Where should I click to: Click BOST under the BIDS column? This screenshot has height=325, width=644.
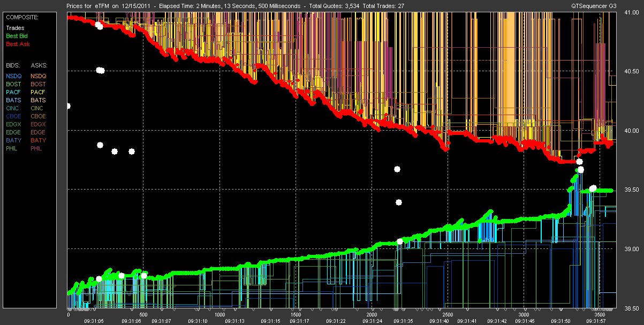(x=14, y=84)
